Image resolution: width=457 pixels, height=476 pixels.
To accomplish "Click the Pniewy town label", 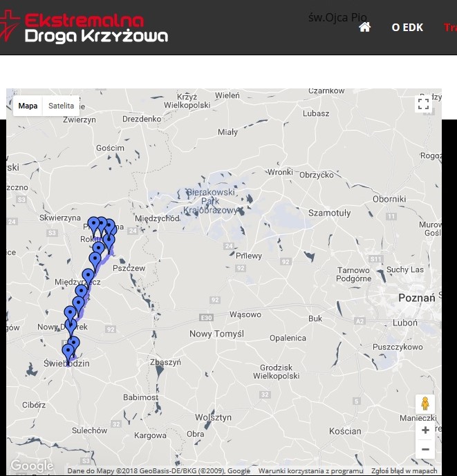I will coord(249,256).
